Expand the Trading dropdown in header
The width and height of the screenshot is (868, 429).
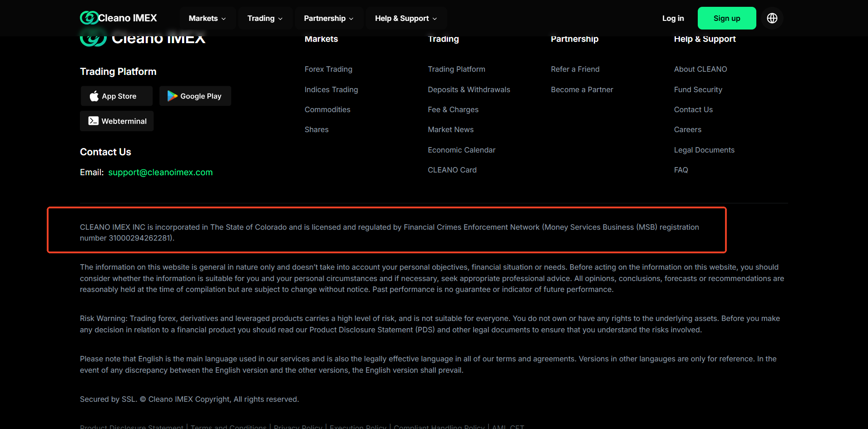point(265,18)
